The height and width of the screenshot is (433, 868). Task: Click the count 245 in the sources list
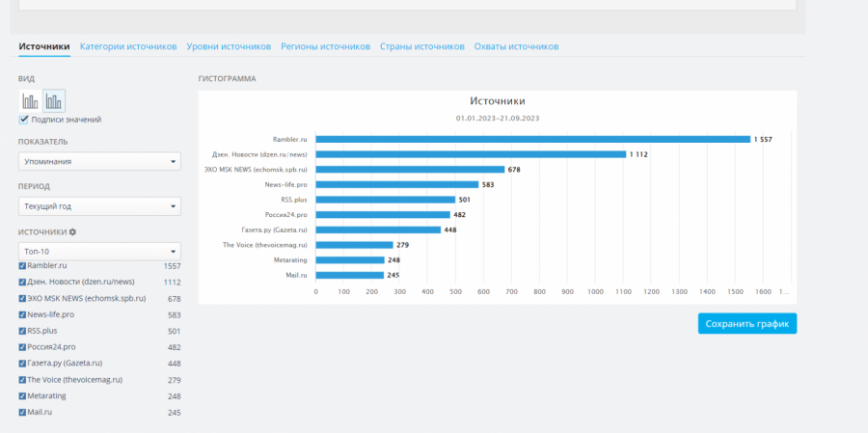[174, 413]
